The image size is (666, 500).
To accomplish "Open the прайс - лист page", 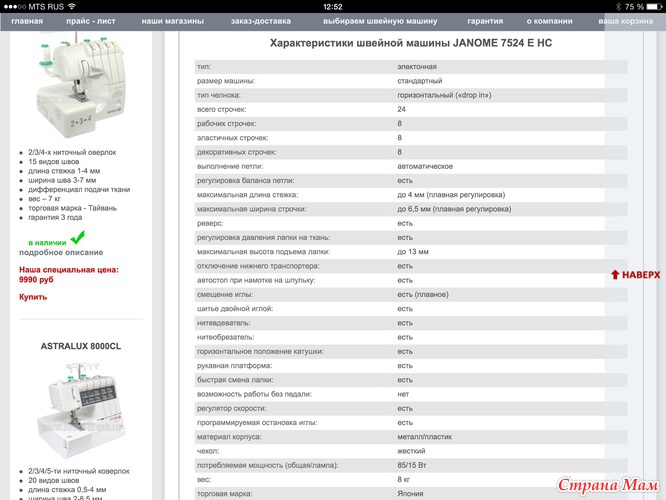I will coord(90,21).
